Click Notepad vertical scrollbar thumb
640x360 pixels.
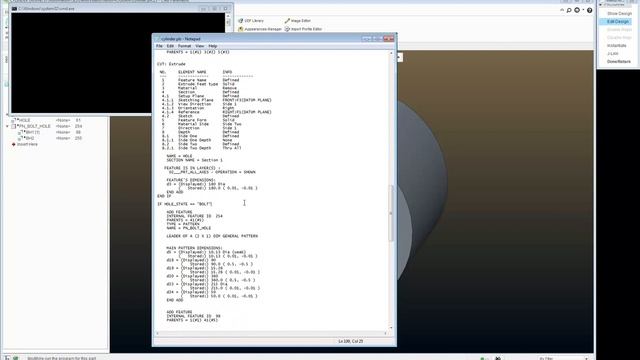click(391, 213)
